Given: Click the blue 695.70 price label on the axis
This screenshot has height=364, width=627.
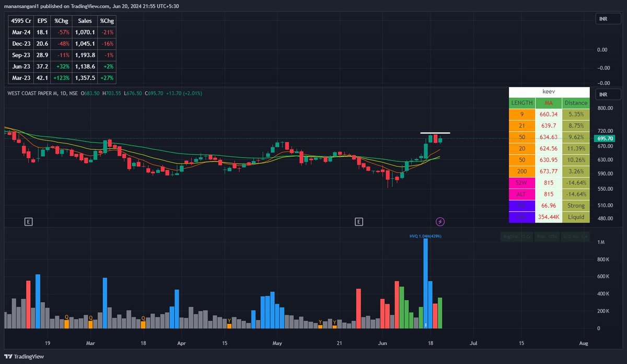Looking at the screenshot, I should 604,138.
